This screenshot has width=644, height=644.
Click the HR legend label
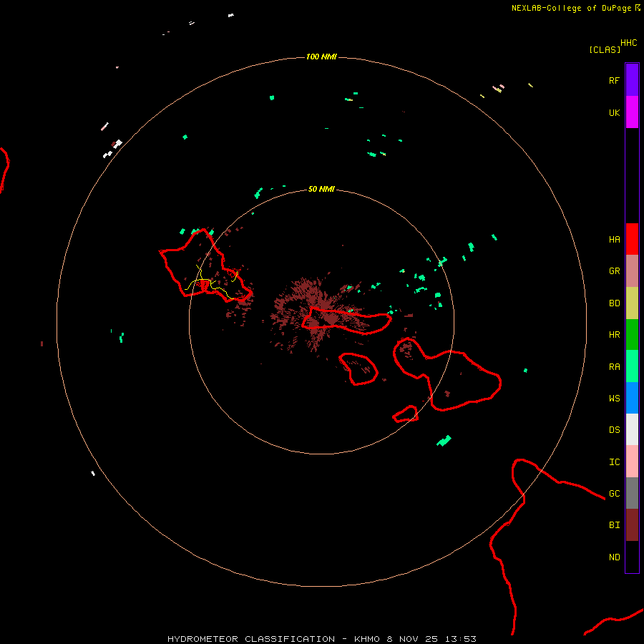614,335
